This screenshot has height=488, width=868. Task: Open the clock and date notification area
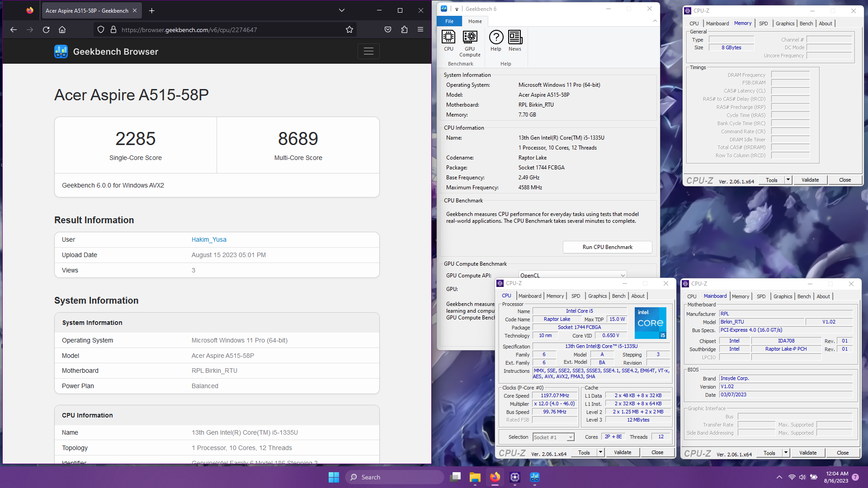pos(837,477)
